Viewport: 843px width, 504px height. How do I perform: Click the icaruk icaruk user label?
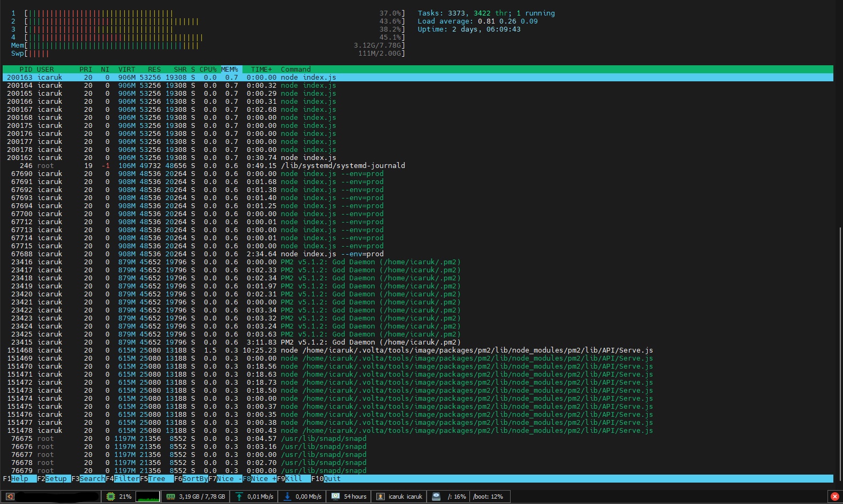coord(405,497)
